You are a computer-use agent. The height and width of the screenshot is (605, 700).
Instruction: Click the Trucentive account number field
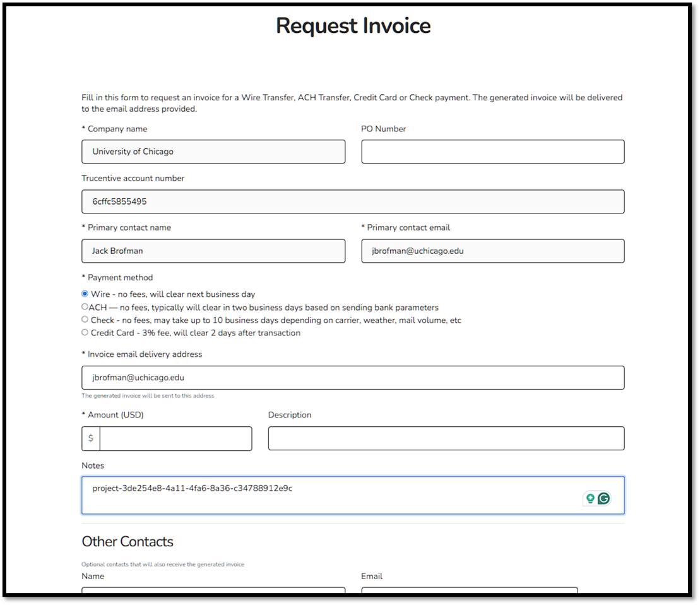pyautogui.click(x=353, y=201)
